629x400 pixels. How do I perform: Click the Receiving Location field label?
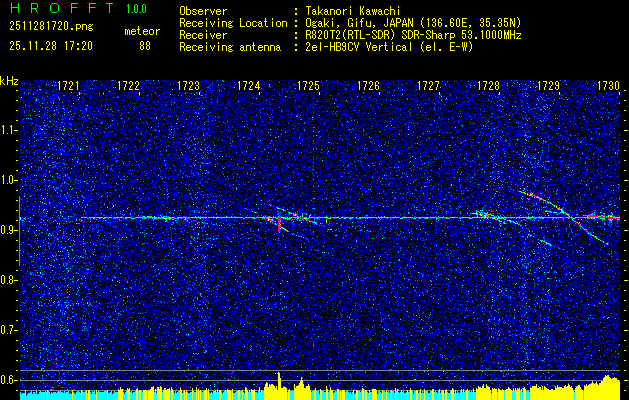[233, 23]
